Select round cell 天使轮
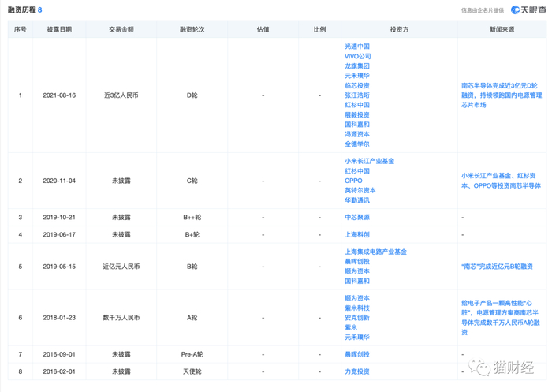Viewport: 552px width, 392px height. (192, 371)
